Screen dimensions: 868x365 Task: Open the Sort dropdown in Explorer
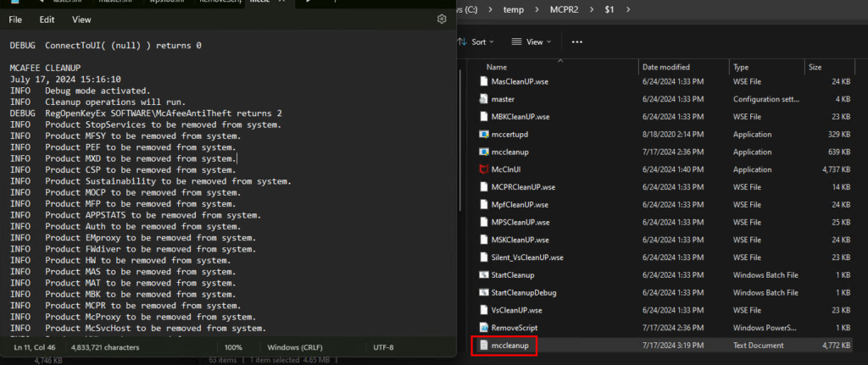coord(474,41)
